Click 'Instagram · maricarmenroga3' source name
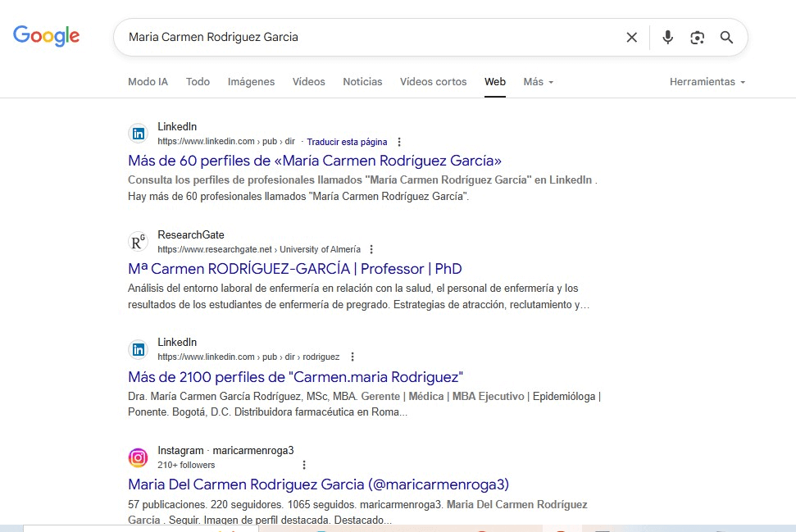This screenshot has height=532, width=796. pos(225,450)
